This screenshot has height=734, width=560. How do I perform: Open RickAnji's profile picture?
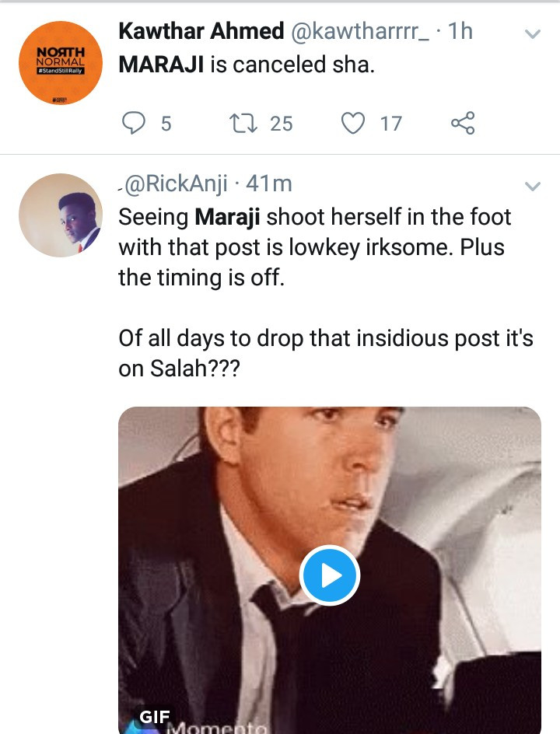pos(61,215)
